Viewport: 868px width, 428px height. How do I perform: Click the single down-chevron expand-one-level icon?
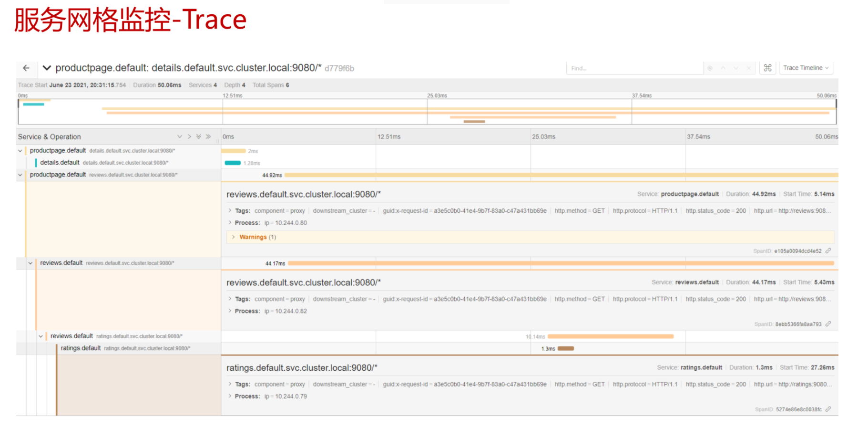(180, 136)
